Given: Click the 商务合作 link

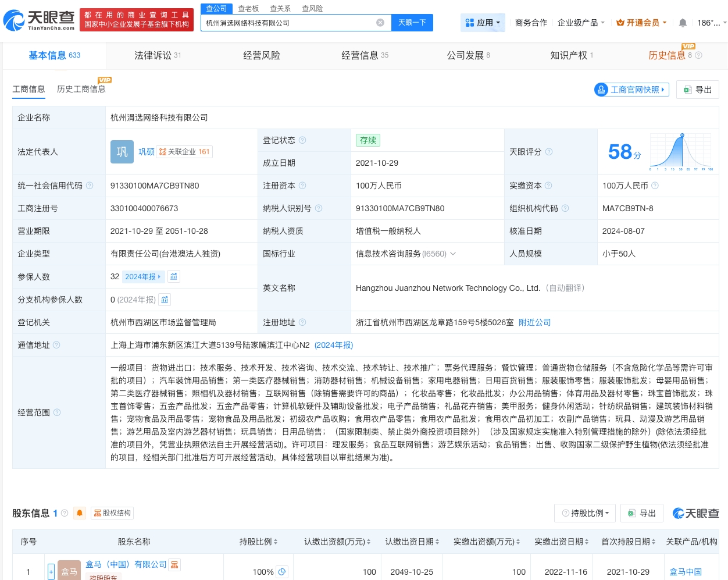Looking at the screenshot, I should click(531, 23).
